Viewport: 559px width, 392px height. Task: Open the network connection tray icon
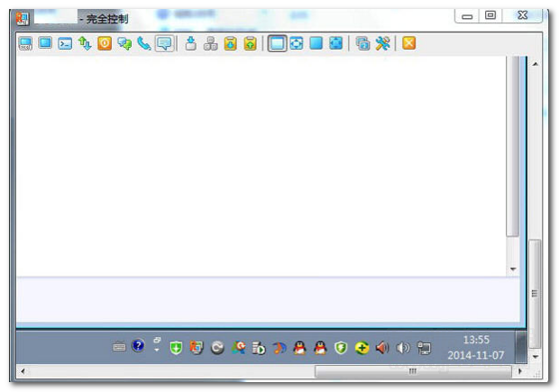(424, 348)
